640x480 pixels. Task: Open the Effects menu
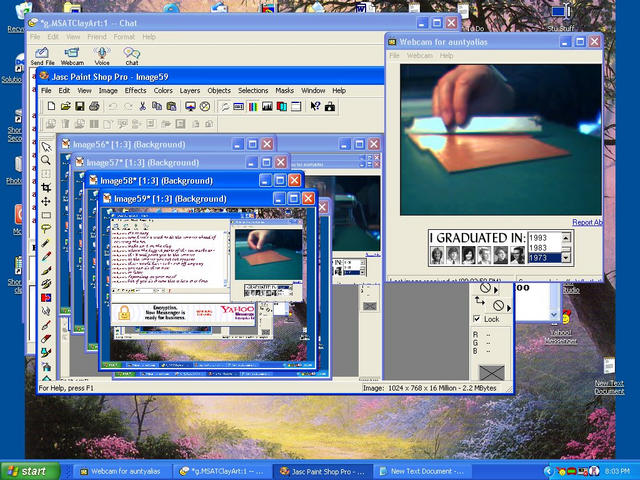(136, 91)
